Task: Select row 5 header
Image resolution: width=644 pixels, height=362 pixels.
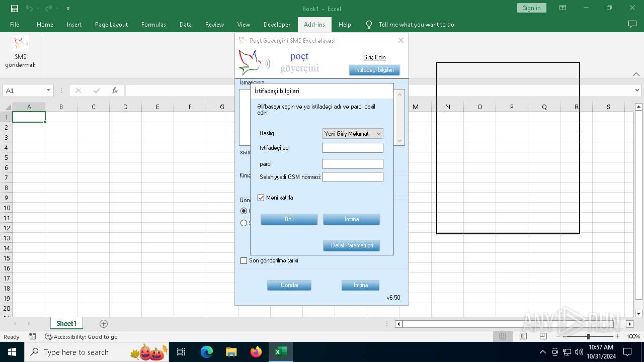Action: click(x=7, y=157)
